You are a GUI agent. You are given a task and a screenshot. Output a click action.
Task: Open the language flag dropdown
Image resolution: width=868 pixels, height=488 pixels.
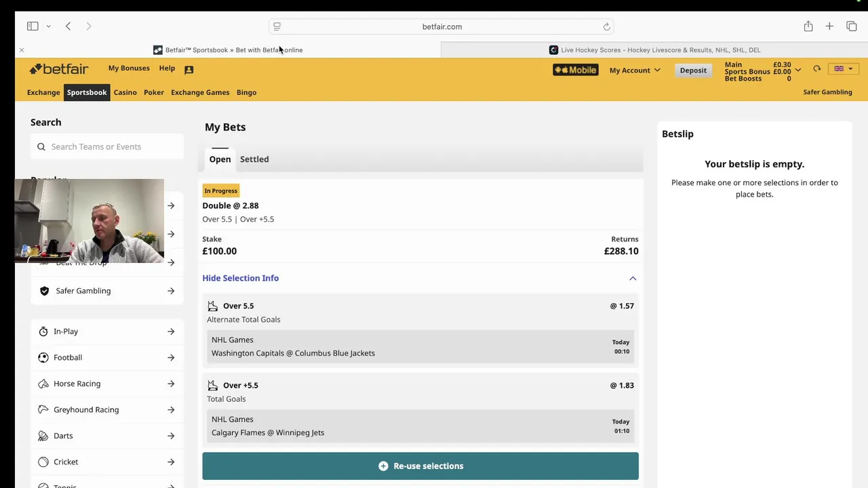[843, 69]
